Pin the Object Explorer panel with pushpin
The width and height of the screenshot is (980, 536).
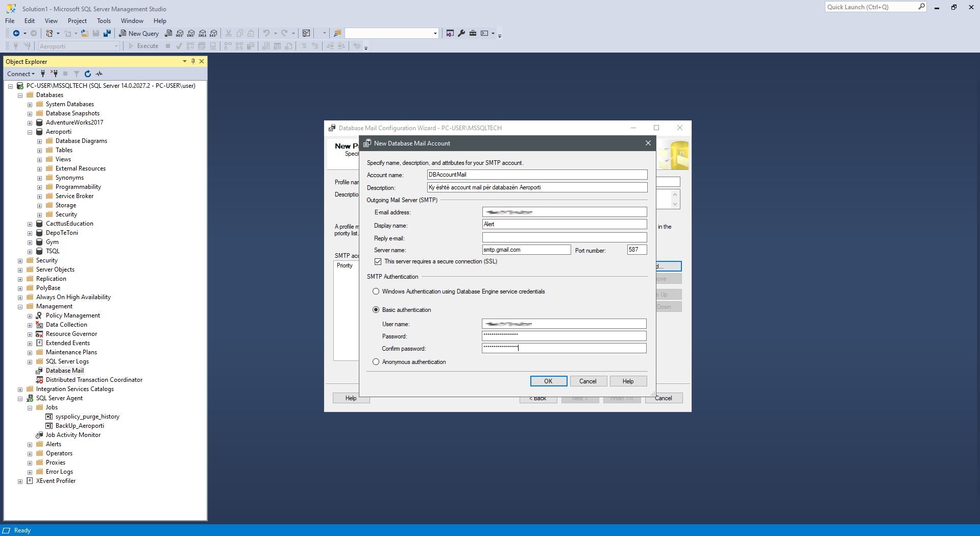[193, 61]
